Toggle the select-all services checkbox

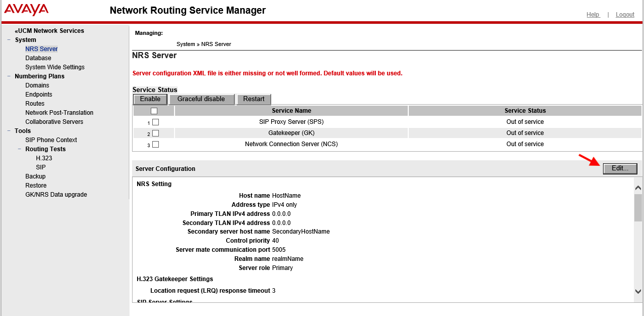click(x=154, y=111)
